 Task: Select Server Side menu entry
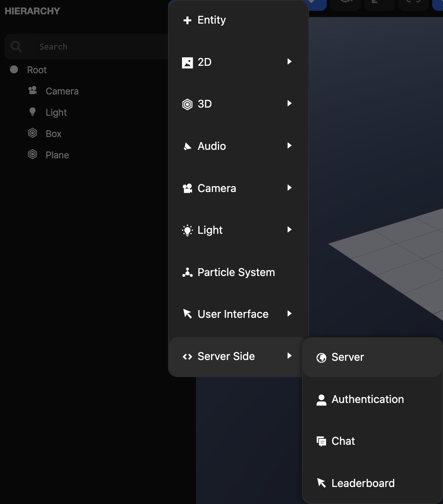(x=226, y=356)
